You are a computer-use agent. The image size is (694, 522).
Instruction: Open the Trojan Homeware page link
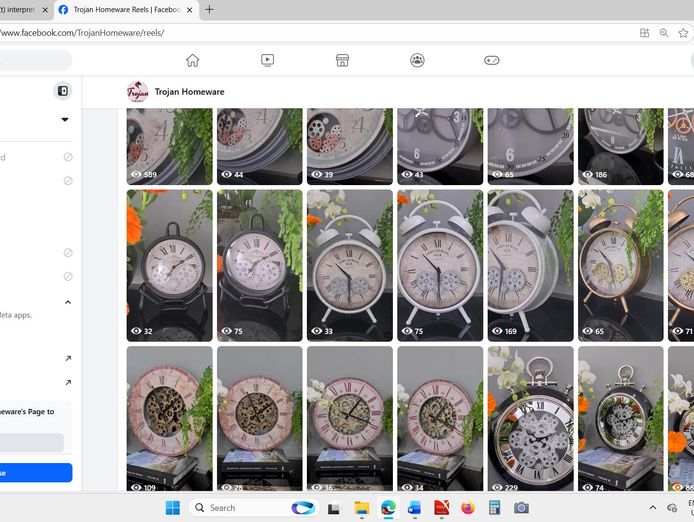189,92
